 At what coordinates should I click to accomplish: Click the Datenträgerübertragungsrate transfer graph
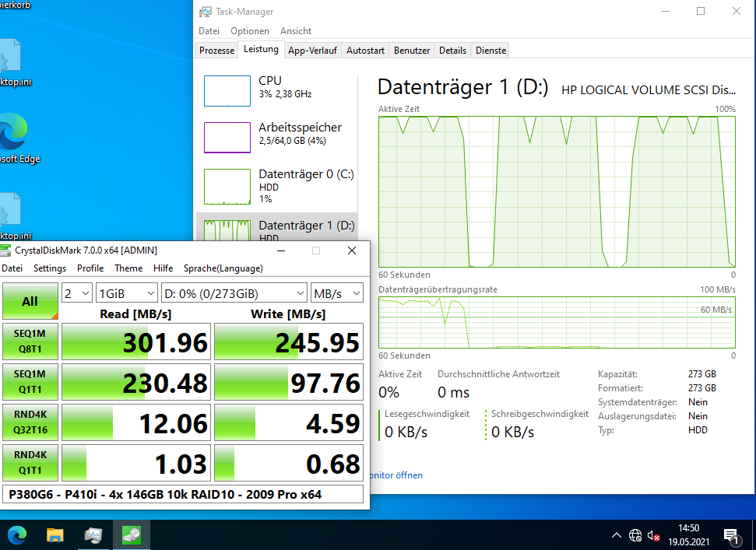click(x=557, y=322)
